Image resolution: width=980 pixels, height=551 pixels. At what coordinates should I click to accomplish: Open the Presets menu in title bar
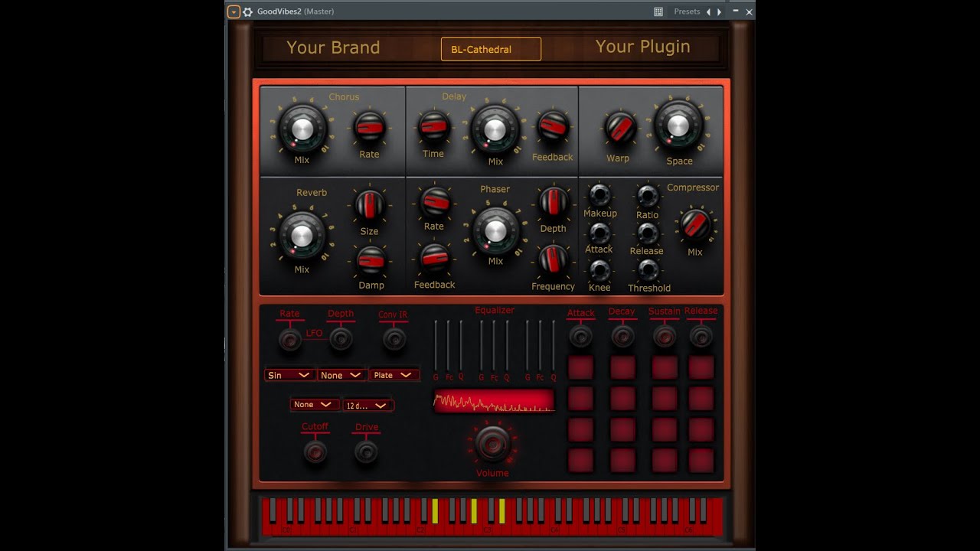[687, 11]
